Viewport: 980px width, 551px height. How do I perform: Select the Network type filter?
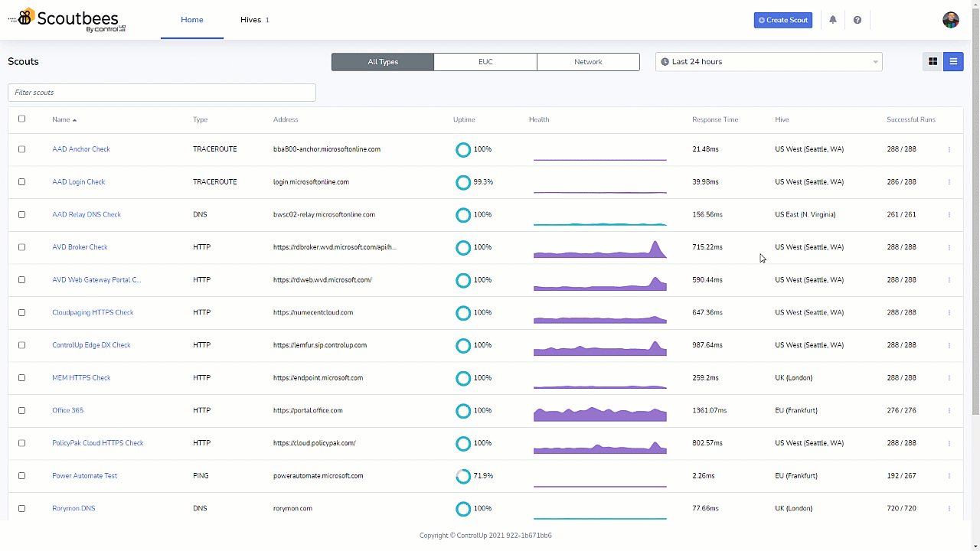coord(588,62)
